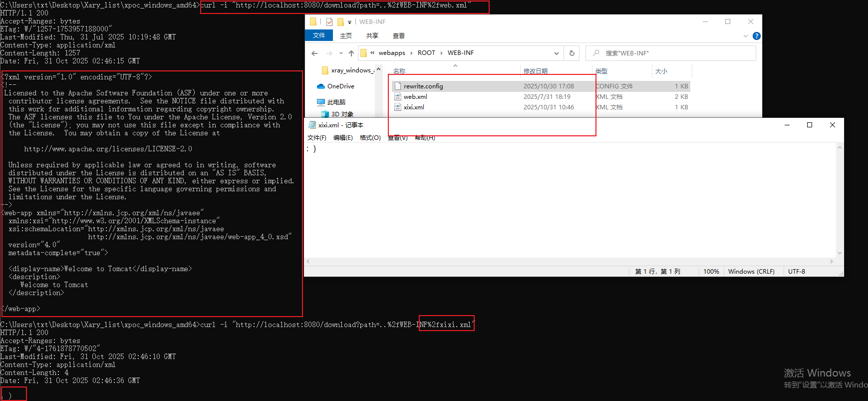Open the 查看 ribbon tab in Explorer
Image resolution: width=868 pixels, height=401 pixels.
tap(399, 36)
